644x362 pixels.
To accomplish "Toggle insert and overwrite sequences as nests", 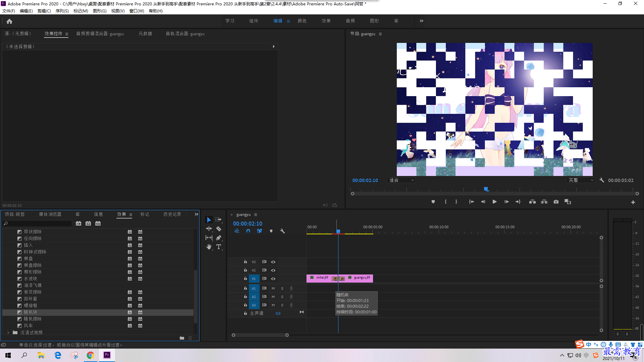I will (x=237, y=231).
